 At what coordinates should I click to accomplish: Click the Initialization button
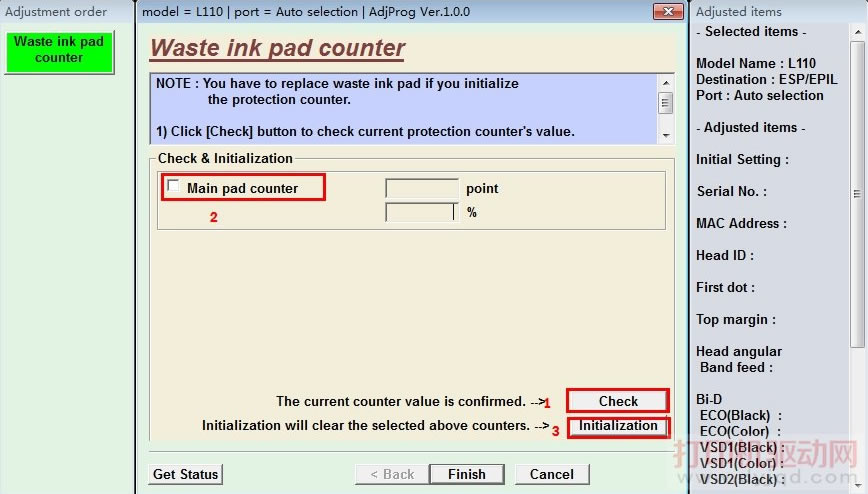click(x=618, y=426)
